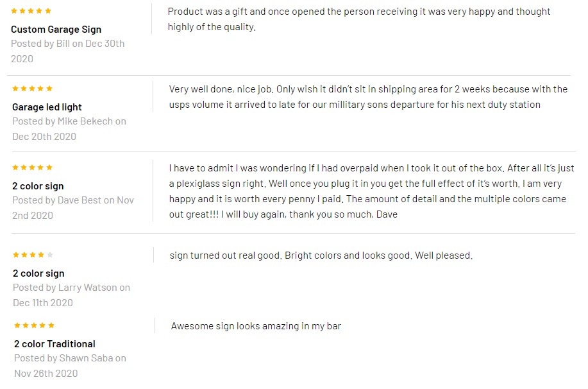Click the last star of Shawn Saba's rating
Screen dimensions: 588x389
coord(51,325)
